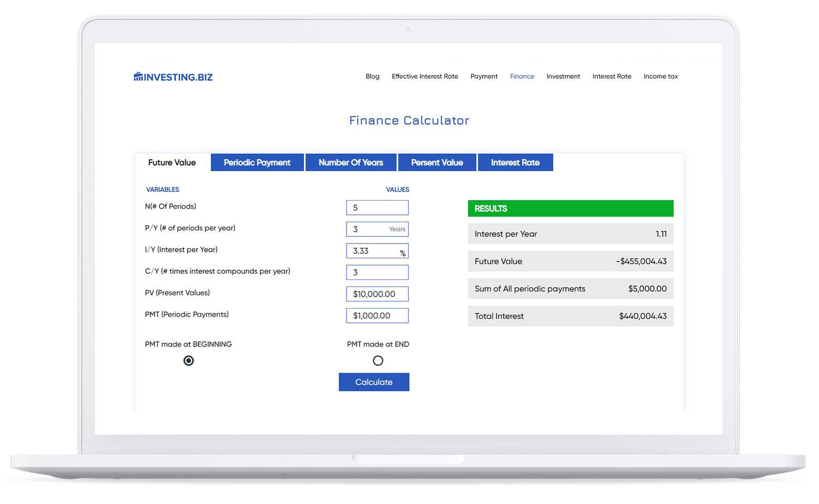
Task: Navigate to the Investment page
Action: (563, 76)
